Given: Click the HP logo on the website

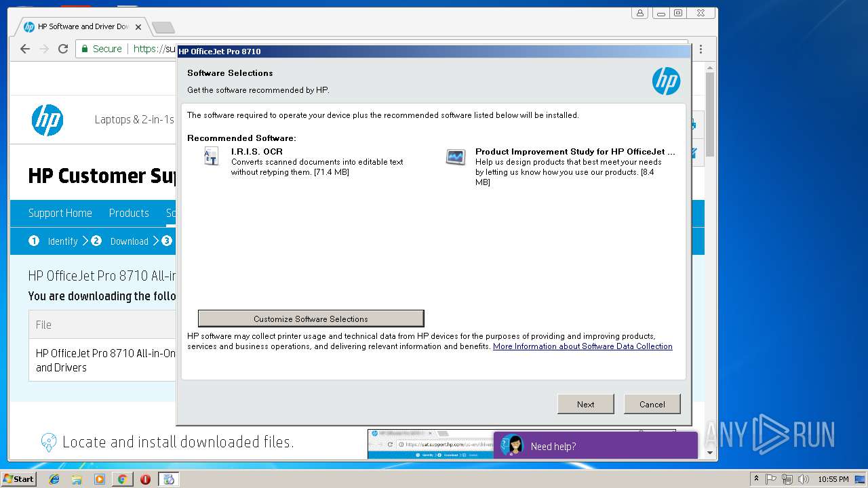Looking at the screenshot, I should (47, 120).
